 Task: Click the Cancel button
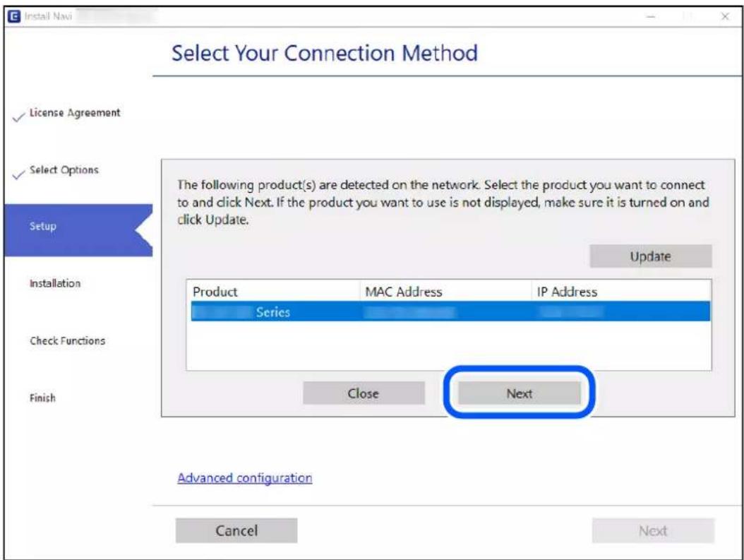point(236,530)
